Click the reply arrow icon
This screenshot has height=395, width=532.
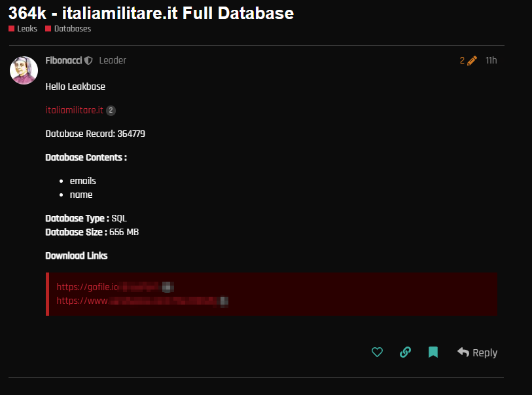pos(463,352)
